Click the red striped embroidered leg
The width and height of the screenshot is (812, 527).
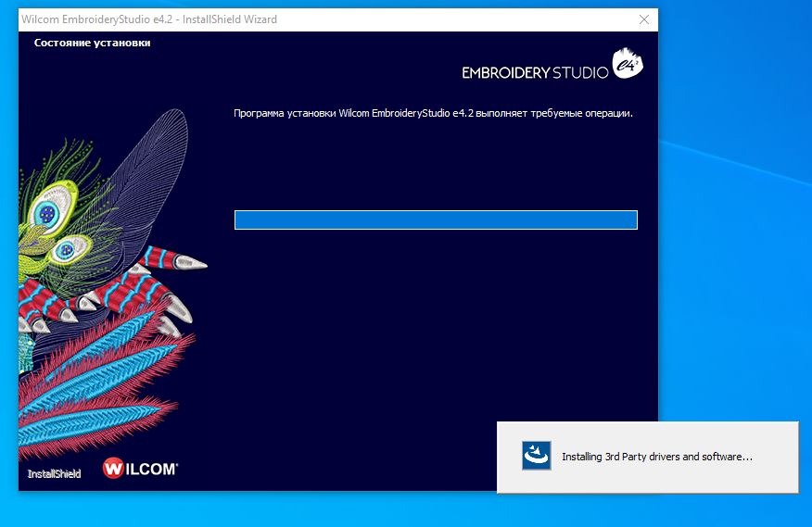(148, 278)
